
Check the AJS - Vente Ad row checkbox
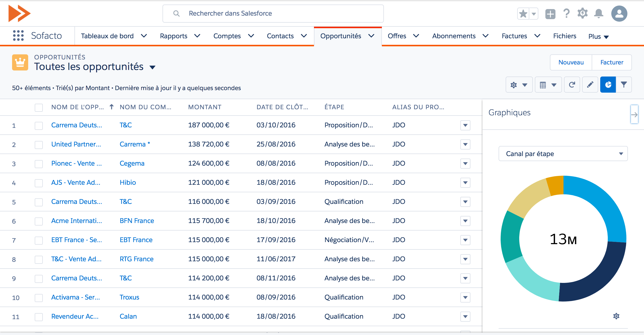(39, 183)
